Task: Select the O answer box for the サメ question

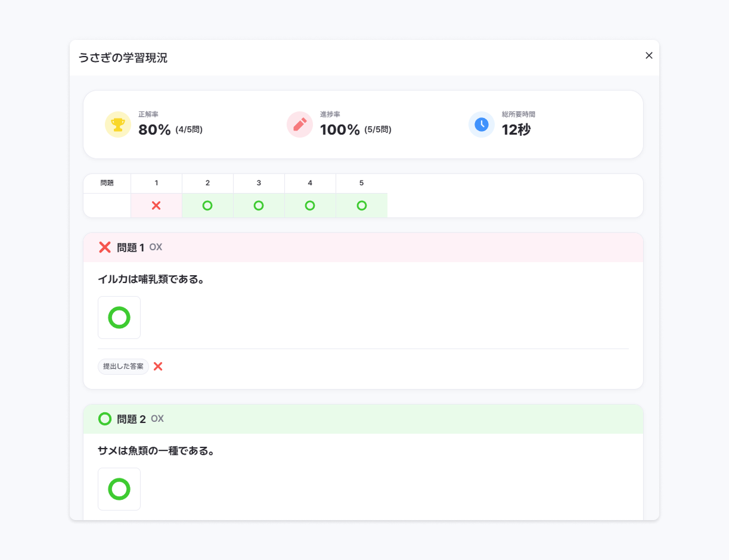Action: point(119,489)
